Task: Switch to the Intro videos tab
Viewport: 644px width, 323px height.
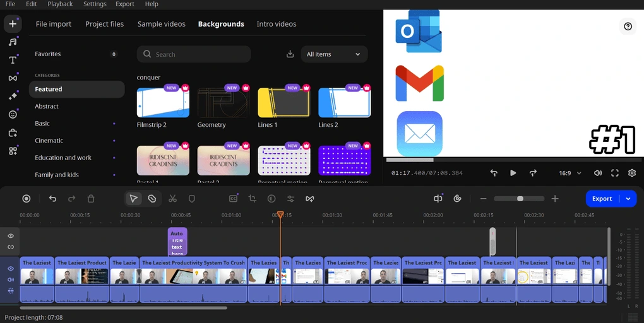Action: click(x=277, y=24)
